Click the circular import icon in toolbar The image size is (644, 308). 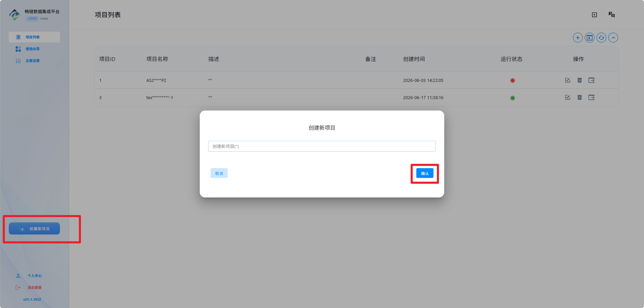pos(589,38)
